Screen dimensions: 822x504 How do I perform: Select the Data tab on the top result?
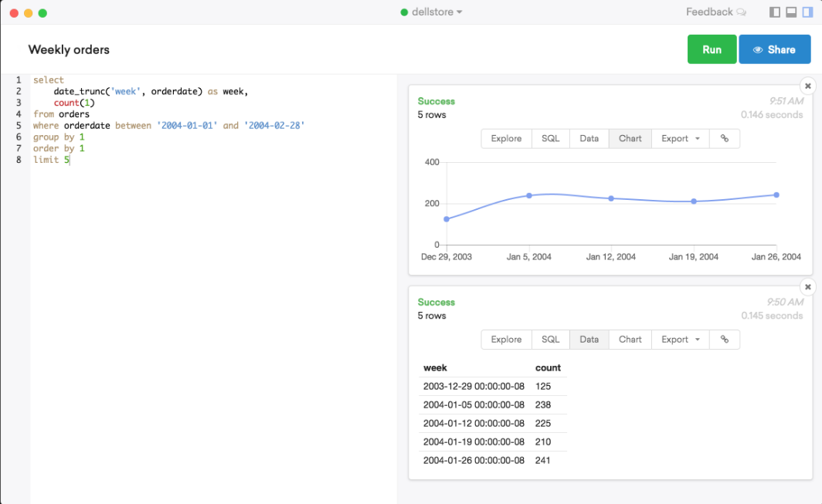589,138
